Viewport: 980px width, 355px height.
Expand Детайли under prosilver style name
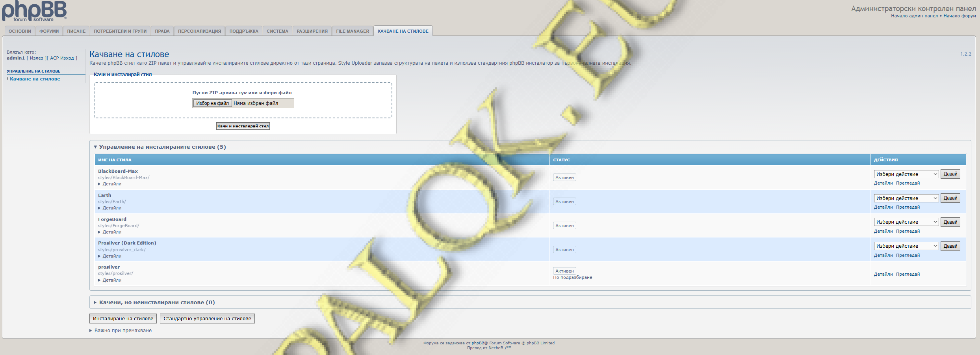tap(110, 280)
